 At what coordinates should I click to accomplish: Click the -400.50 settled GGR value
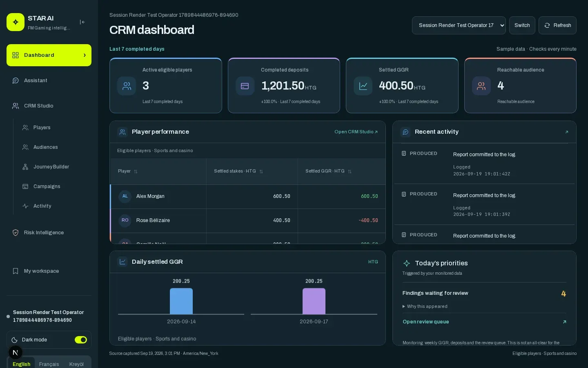pos(368,220)
